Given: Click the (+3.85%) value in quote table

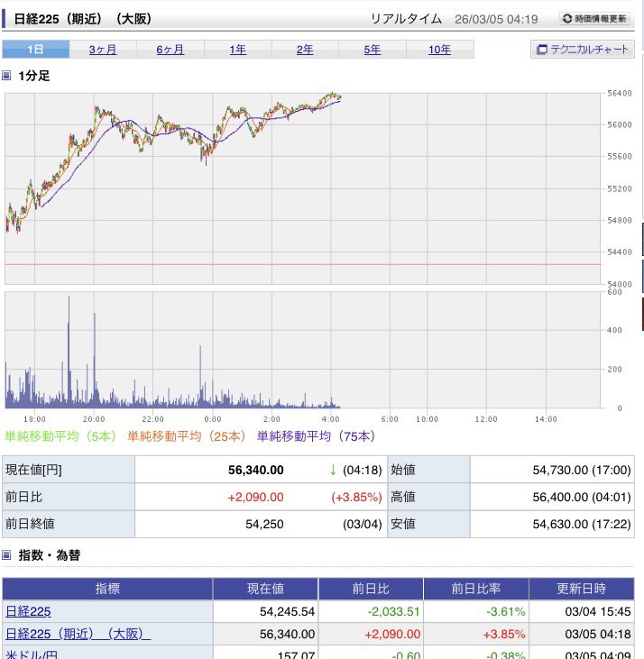Looking at the screenshot, I should tap(356, 498).
